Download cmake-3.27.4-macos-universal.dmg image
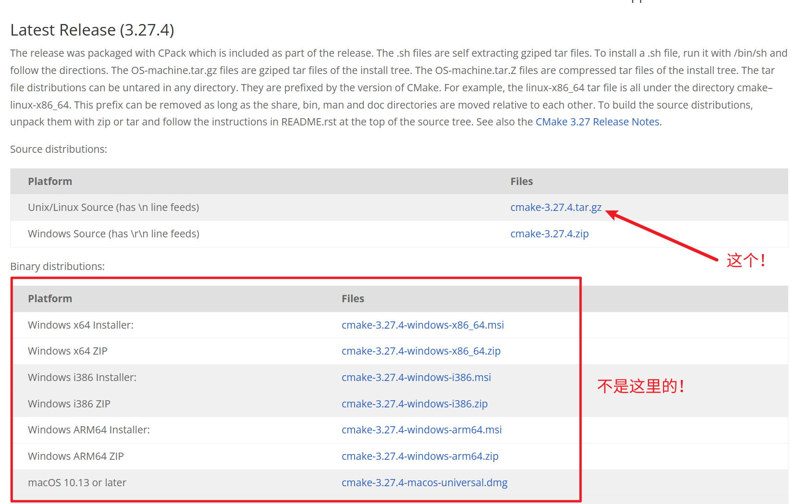 click(424, 483)
